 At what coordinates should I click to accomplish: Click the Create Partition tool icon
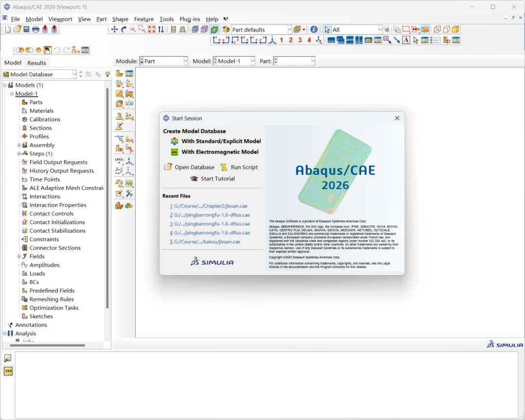(119, 139)
